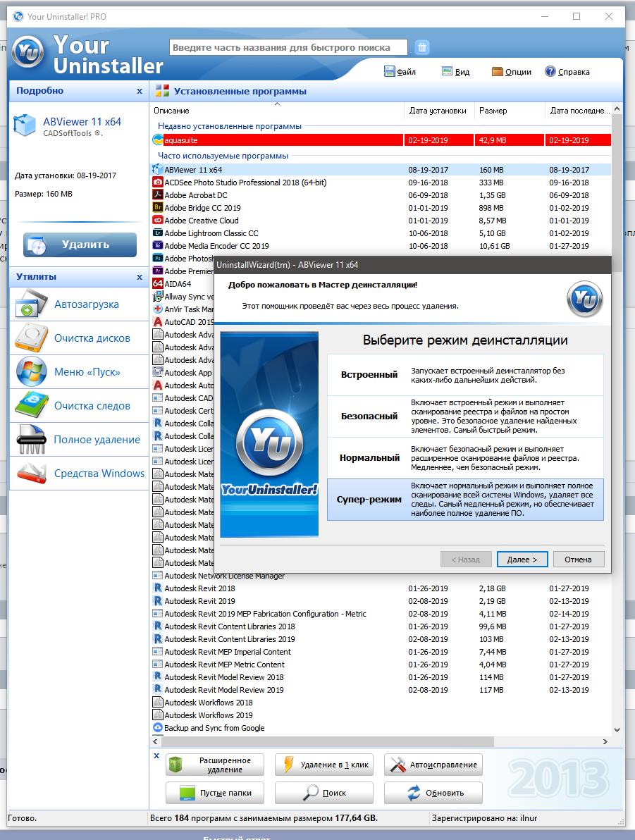
Task: Click the Adobe Lightroom Classic CC icon
Action: coord(158,233)
